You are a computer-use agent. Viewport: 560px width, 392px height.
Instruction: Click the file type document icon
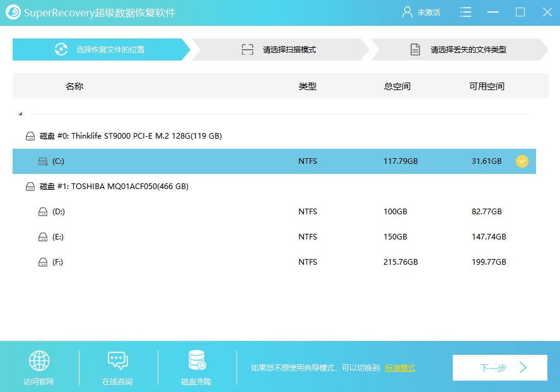tap(415, 49)
